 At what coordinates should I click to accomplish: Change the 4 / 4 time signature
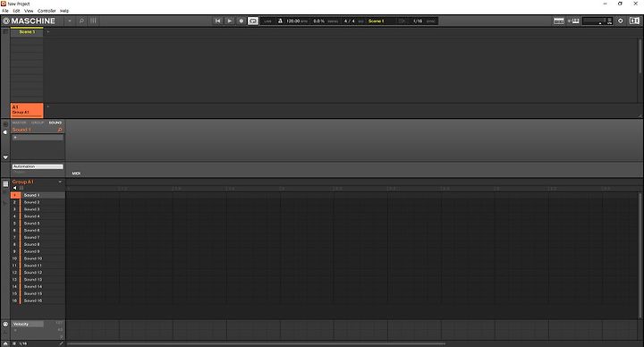tap(349, 21)
